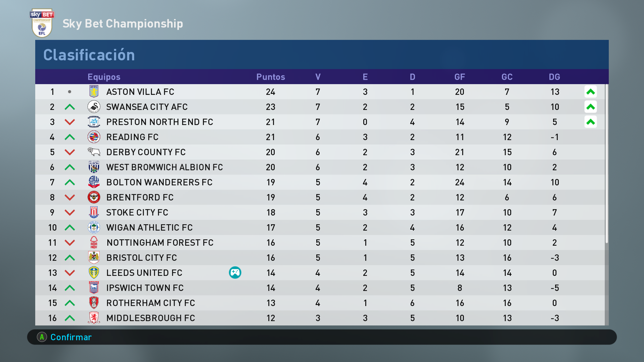Click the DG goal difference column header
The height and width of the screenshot is (362, 644).
554,77
